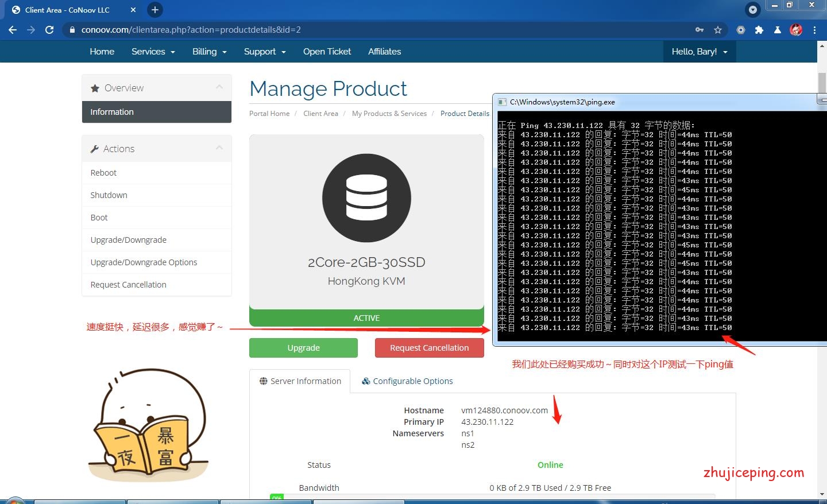827x504 pixels.
Task: Open Upgrade/Downgrade Options action
Action: 157,262
